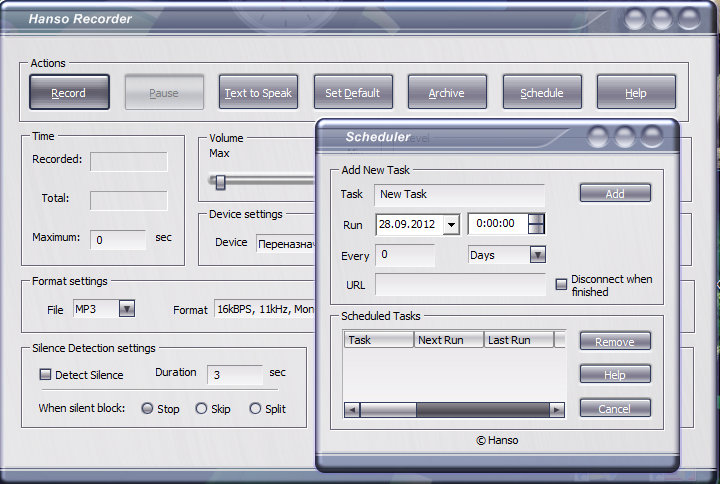Click the scheduled tasks left scroll arrow
The image size is (720, 484).
tap(352, 410)
